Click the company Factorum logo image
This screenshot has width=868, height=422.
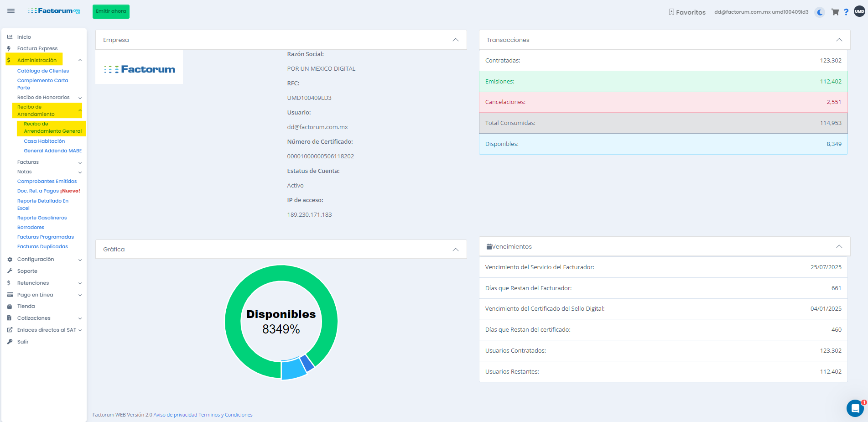tap(139, 67)
